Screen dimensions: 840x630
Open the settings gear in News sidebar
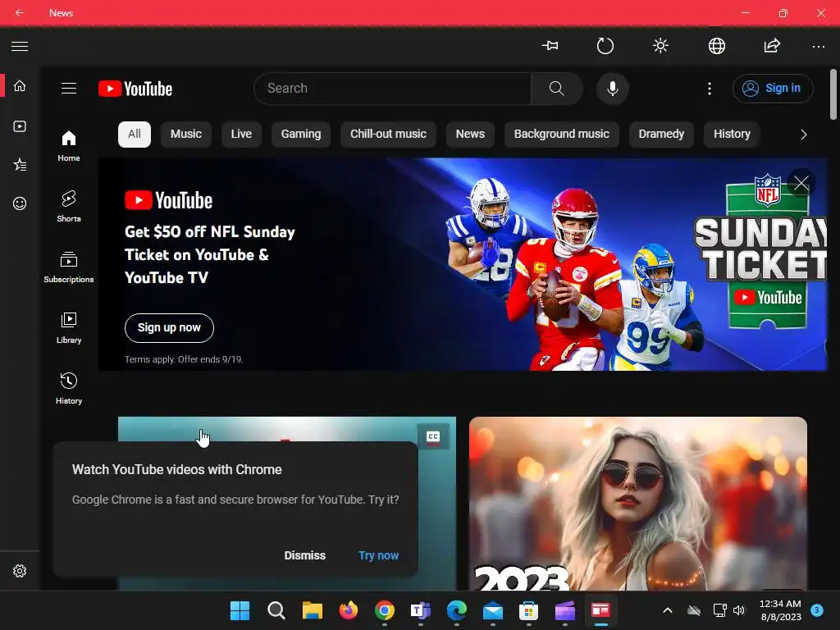click(20, 571)
